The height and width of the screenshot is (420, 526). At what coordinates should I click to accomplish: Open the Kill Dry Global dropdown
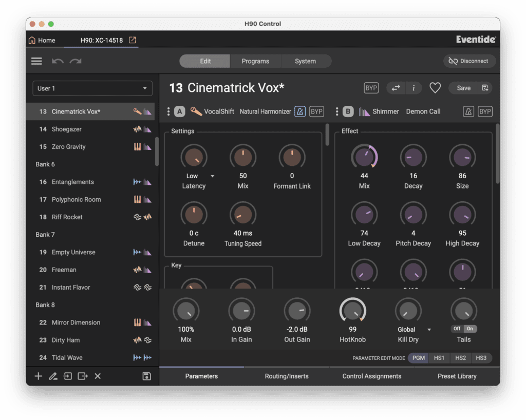click(429, 330)
